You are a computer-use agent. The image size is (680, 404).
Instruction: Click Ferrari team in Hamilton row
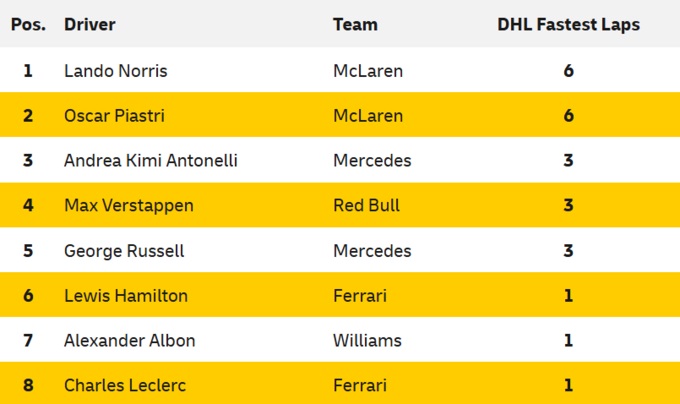point(360,296)
